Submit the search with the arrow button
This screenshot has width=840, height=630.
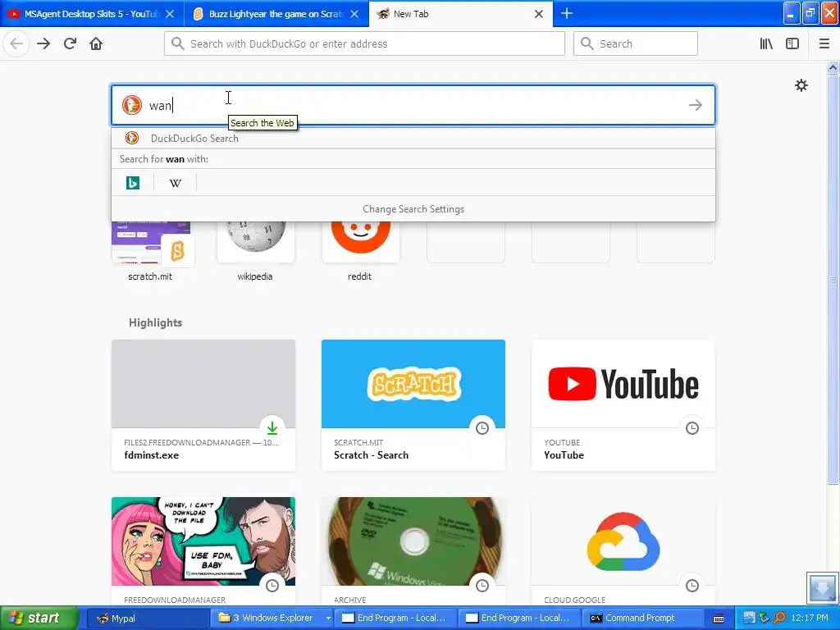pyautogui.click(x=696, y=105)
